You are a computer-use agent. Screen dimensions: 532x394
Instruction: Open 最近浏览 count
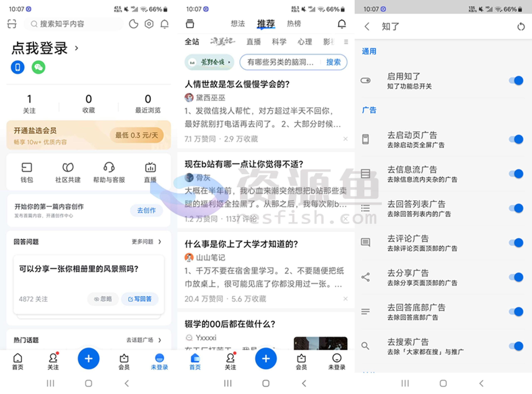(x=148, y=104)
